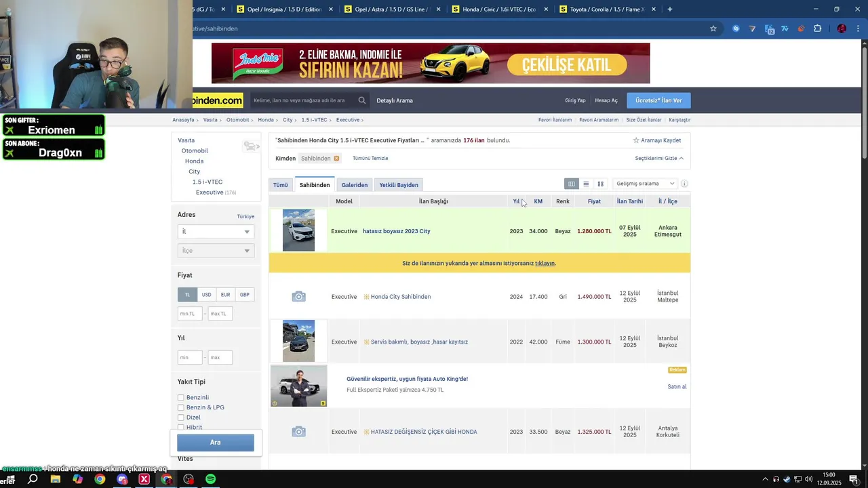Collapse Seçtiklerimi Gizle section

pyautogui.click(x=659, y=159)
